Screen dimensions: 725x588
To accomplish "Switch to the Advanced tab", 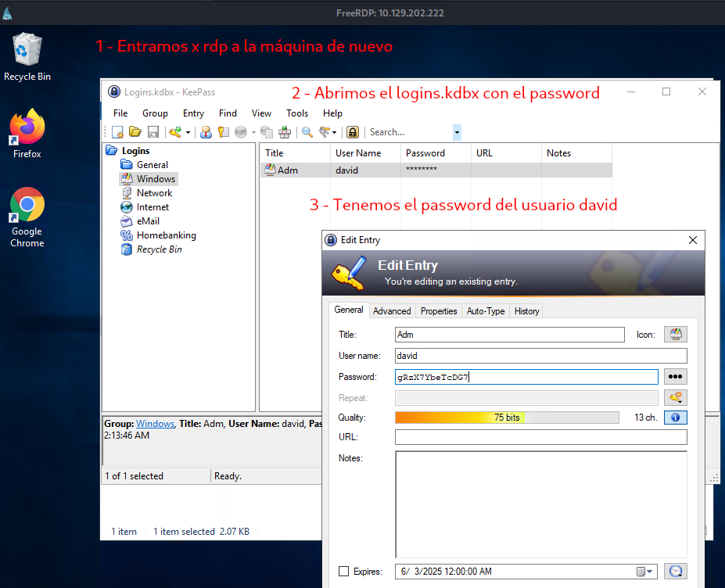I will click(x=392, y=311).
